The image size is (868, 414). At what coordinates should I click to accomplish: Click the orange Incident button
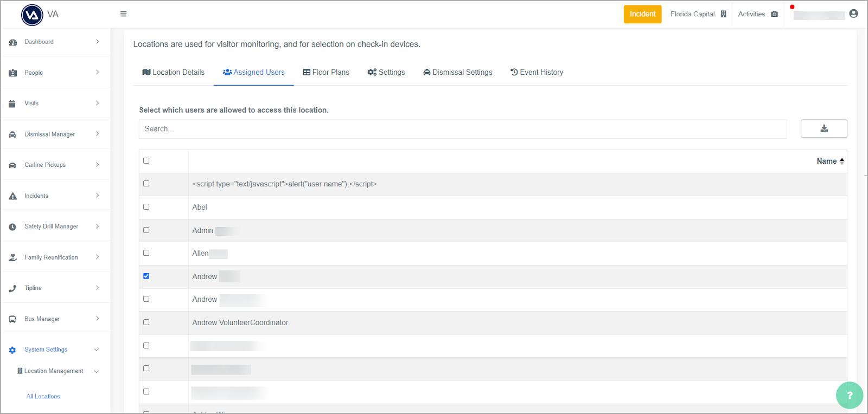point(642,14)
